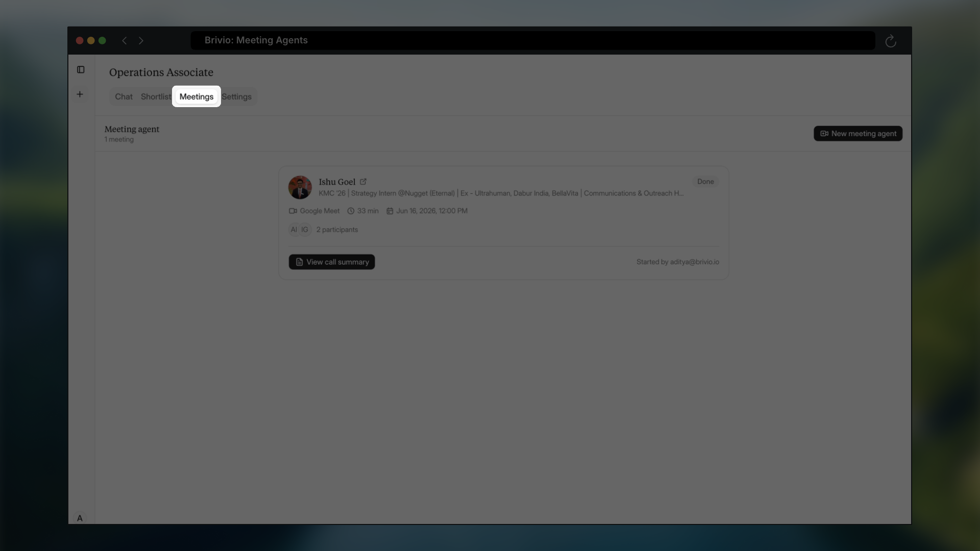Open the Settings tab
Image resolution: width=980 pixels, height=551 pixels.
[x=236, y=96]
